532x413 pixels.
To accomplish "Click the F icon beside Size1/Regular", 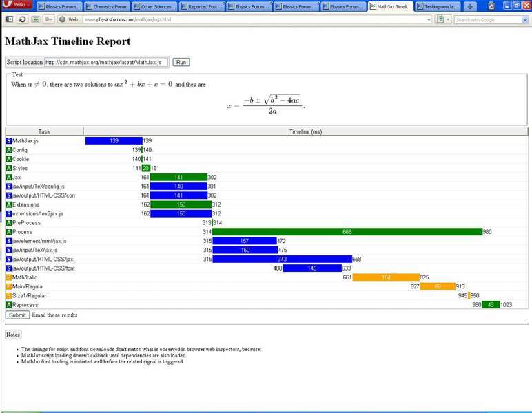I will point(9,296).
